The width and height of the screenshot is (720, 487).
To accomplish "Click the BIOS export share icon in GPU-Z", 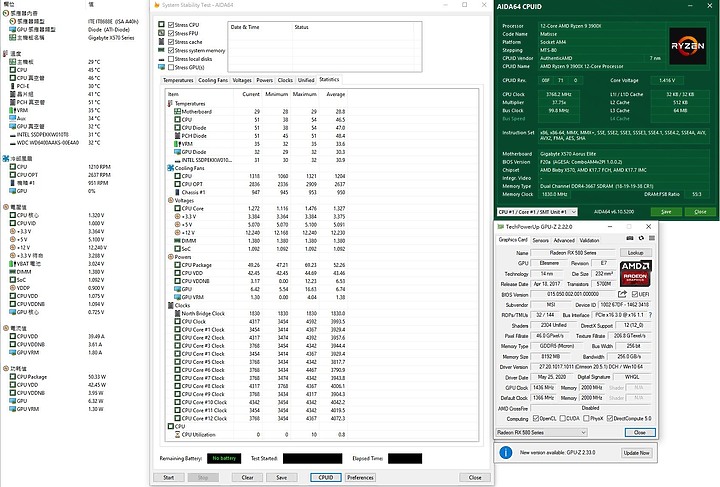I will click(622, 294).
